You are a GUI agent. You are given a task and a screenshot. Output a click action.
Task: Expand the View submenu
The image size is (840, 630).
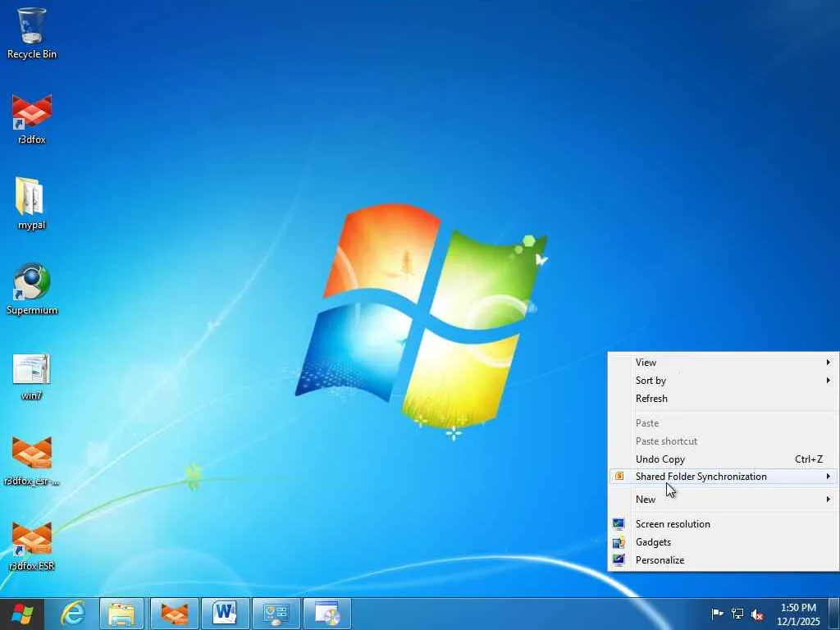[x=724, y=363]
